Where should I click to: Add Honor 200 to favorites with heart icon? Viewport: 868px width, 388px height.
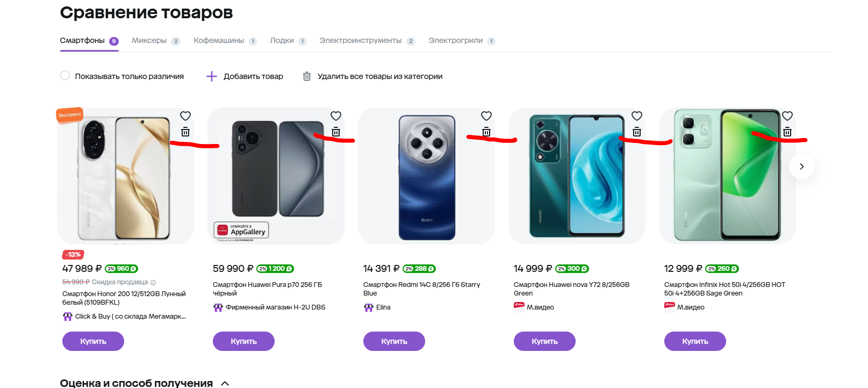185,116
